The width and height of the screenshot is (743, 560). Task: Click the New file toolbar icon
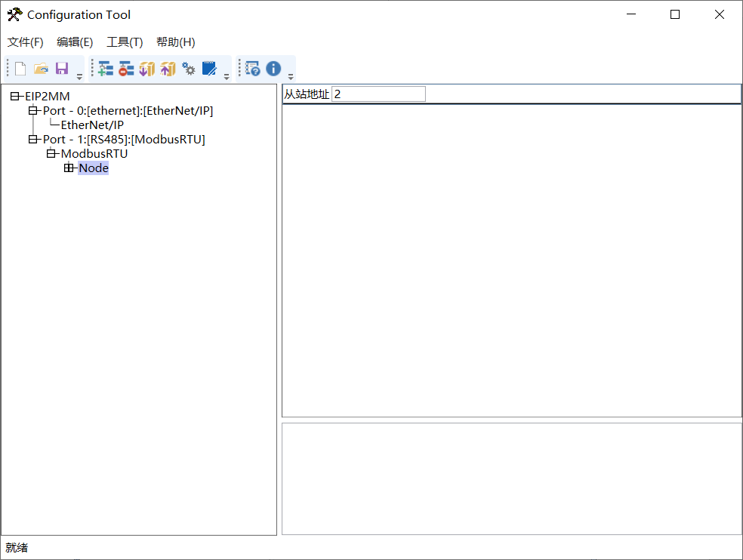point(20,69)
